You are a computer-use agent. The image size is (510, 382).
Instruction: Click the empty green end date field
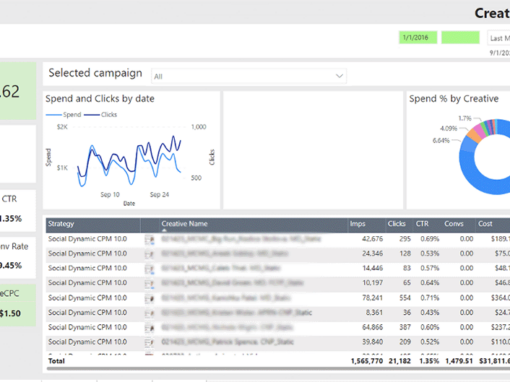click(460, 37)
